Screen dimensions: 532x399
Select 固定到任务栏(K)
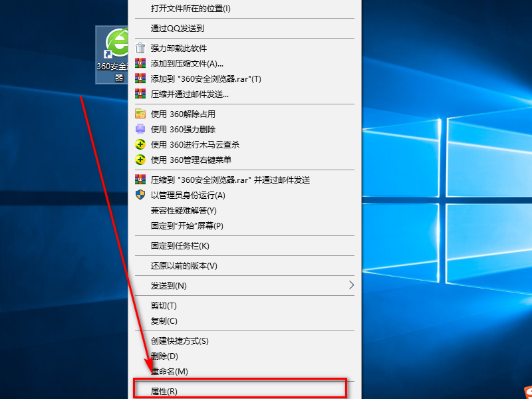(245, 245)
